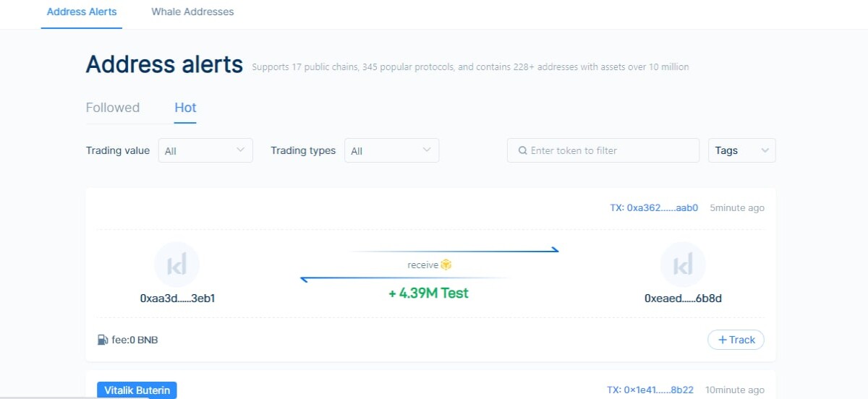The height and width of the screenshot is (399, 868).
Task: Expand the Tags dropdown
Action: coord(742,150)
